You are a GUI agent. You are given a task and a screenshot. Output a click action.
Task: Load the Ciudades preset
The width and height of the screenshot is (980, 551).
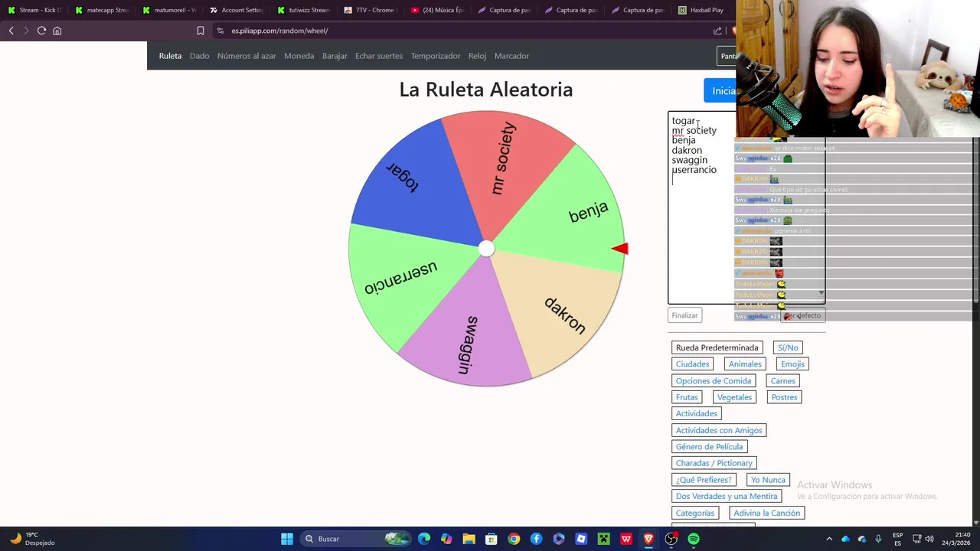(x=692, y=364)
